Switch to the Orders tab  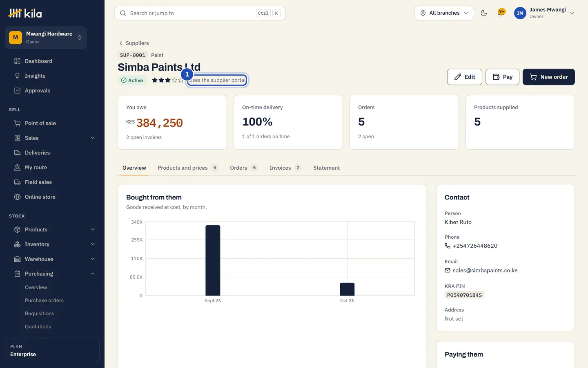244,168
